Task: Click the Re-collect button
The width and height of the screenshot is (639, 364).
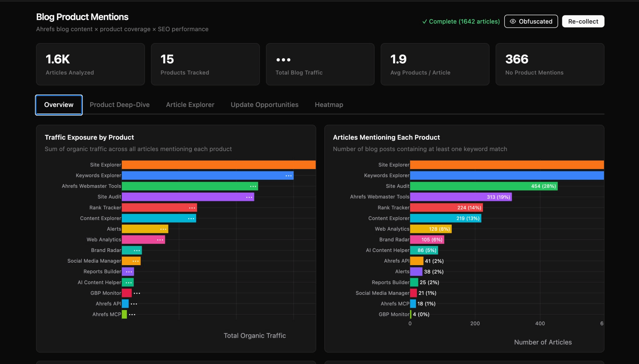Action: tap(583, 21)
